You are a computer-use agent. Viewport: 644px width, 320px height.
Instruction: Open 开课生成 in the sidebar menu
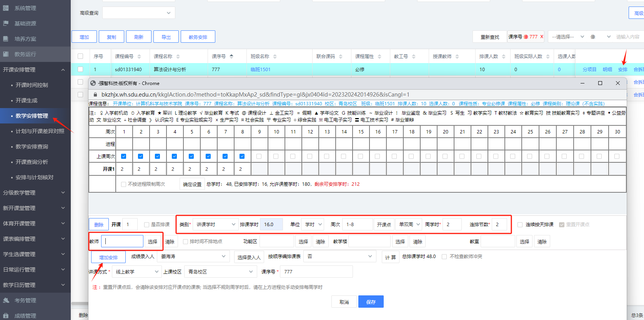[27, 100]
